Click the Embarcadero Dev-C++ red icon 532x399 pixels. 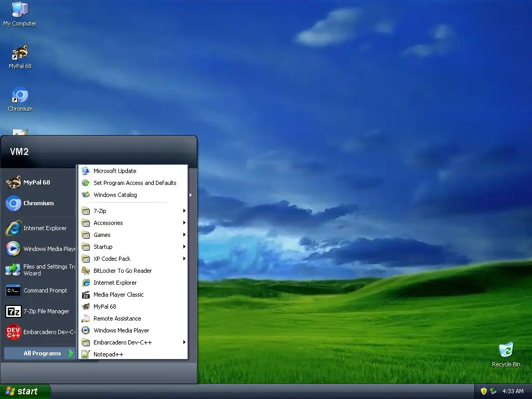(13, 332)
